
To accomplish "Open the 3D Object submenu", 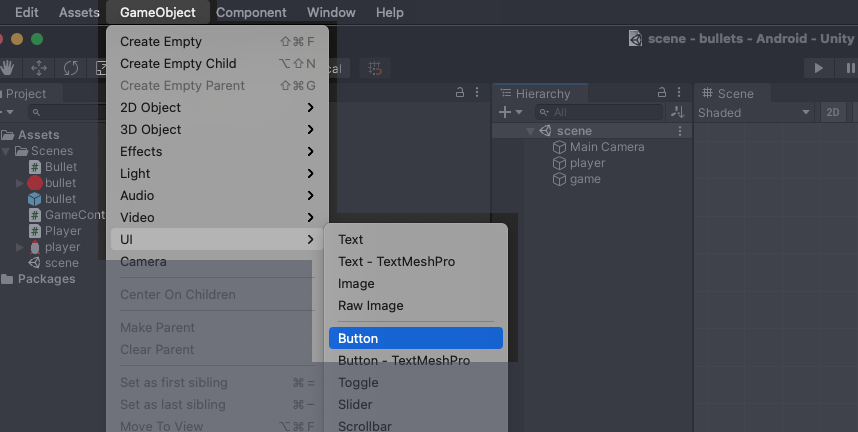I will click(x=219, y=129).
